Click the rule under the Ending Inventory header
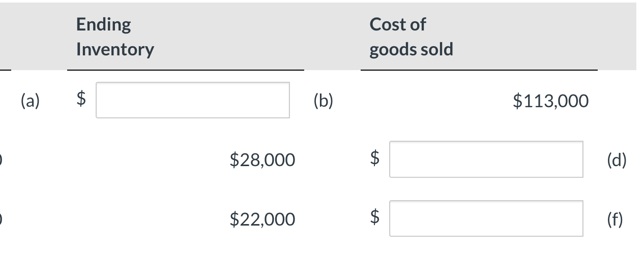 tap(186, 70)
